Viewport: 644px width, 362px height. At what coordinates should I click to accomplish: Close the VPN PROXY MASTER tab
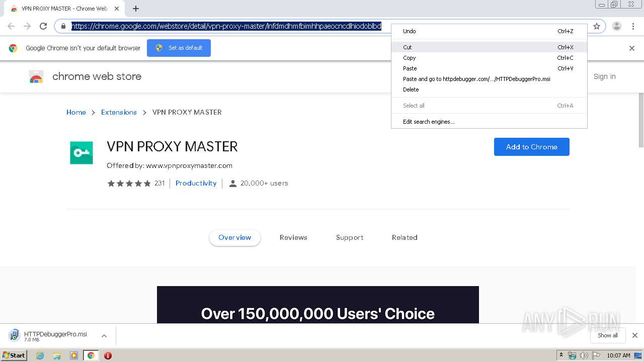(117, 9)
